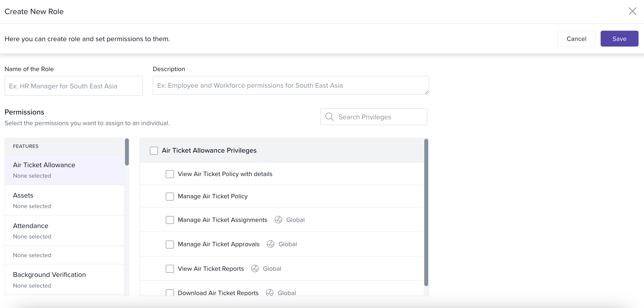
Task: Click globe icon beside Manage Air Ticket Assignments
Action: [278, 220]
